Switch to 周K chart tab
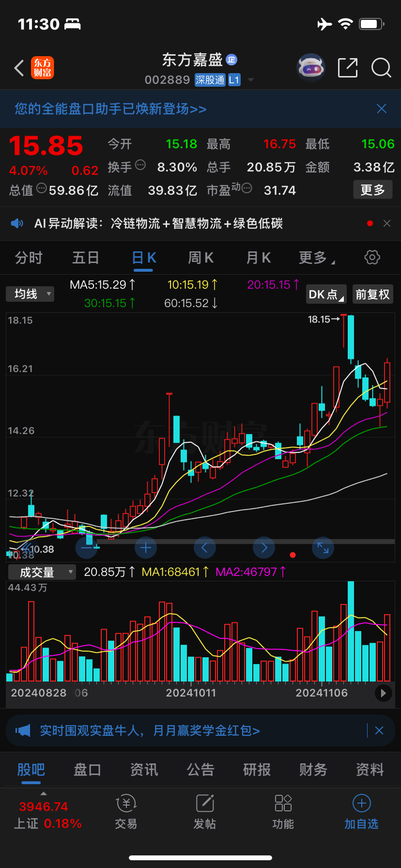The width and height of the screenshot is (401, 868). click(201, 258)
